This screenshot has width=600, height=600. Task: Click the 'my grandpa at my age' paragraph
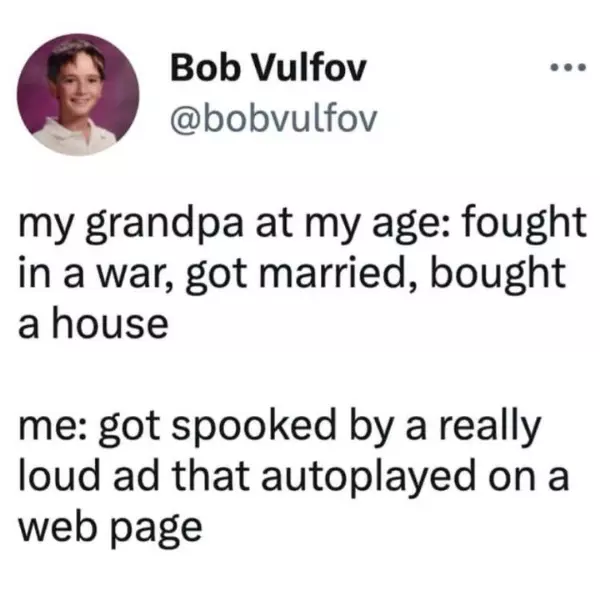point(302,274)
